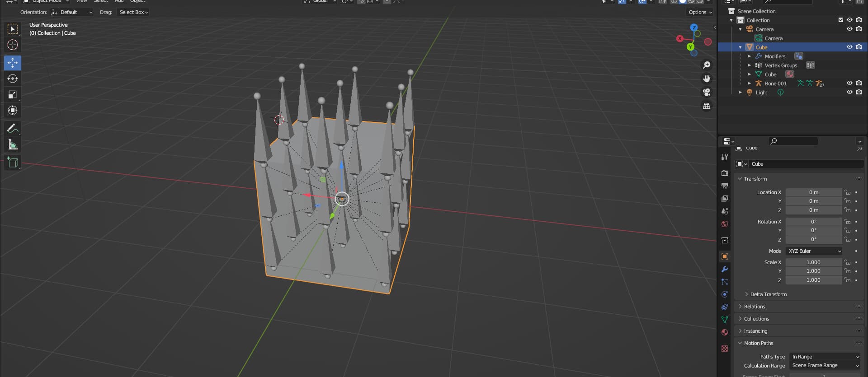Click the Light row in the outliner
The width and height of the screenshot is (868, 377).
coord(792,92)
